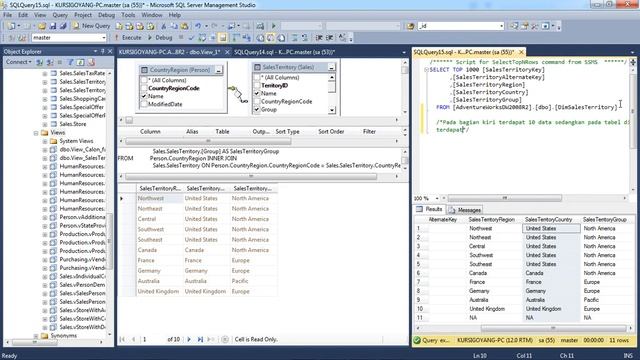Screen dimensions: 640x360
Task: Collapse the Views folder node
Action: point(36,133)
